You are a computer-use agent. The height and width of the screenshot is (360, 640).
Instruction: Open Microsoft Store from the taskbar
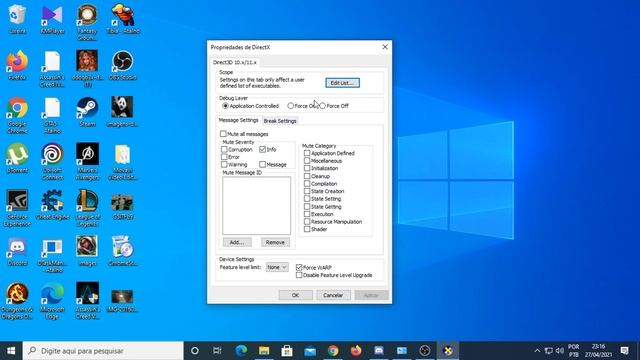tap(287, 351)
